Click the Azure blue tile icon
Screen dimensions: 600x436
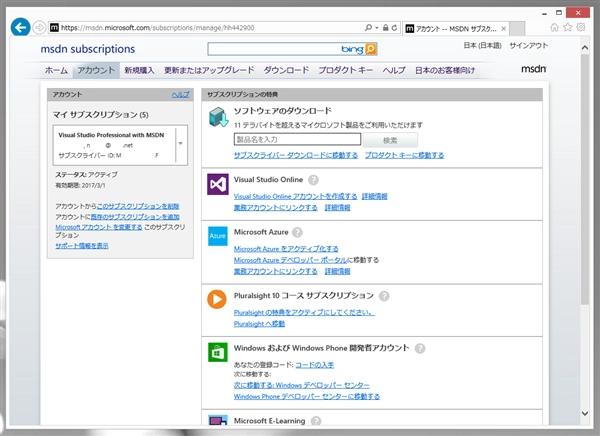click(x=218, y=236)
